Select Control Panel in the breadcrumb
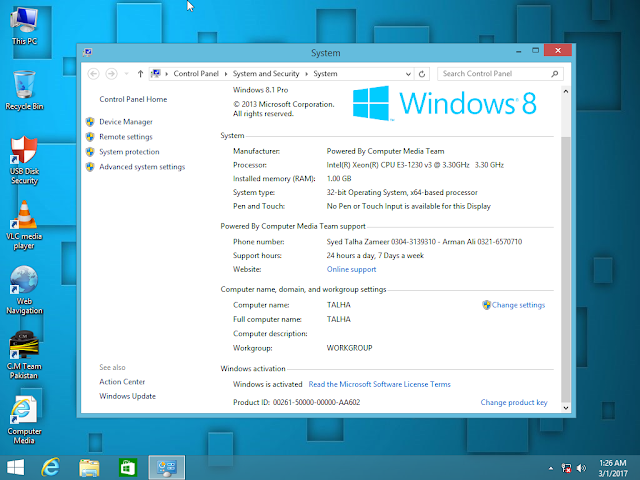 click(x=196, y=74)
